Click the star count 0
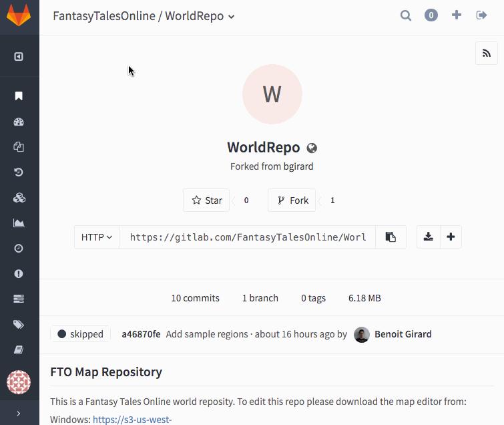The height and width of the screenshot is (425, 504). coord(246,200)
